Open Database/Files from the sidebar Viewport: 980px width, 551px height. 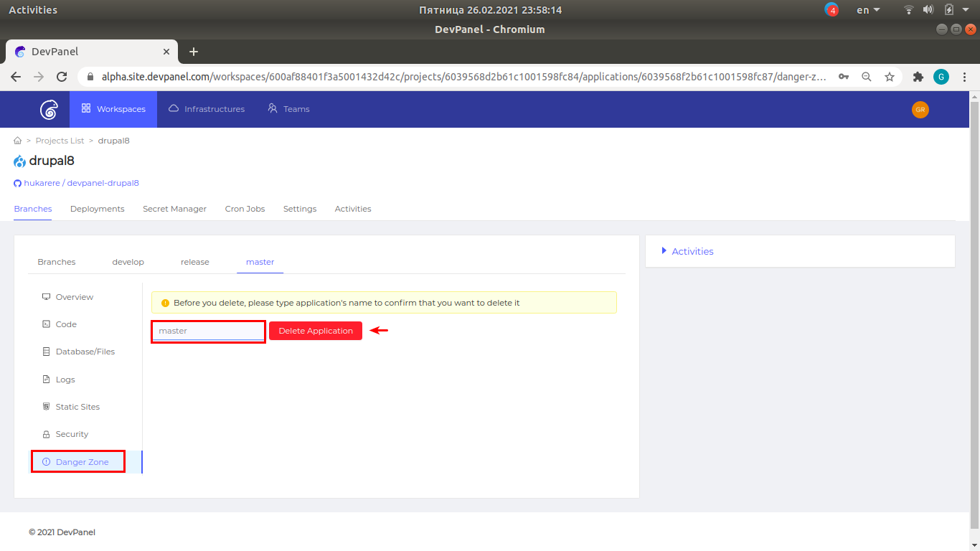[x=85, y=351]
